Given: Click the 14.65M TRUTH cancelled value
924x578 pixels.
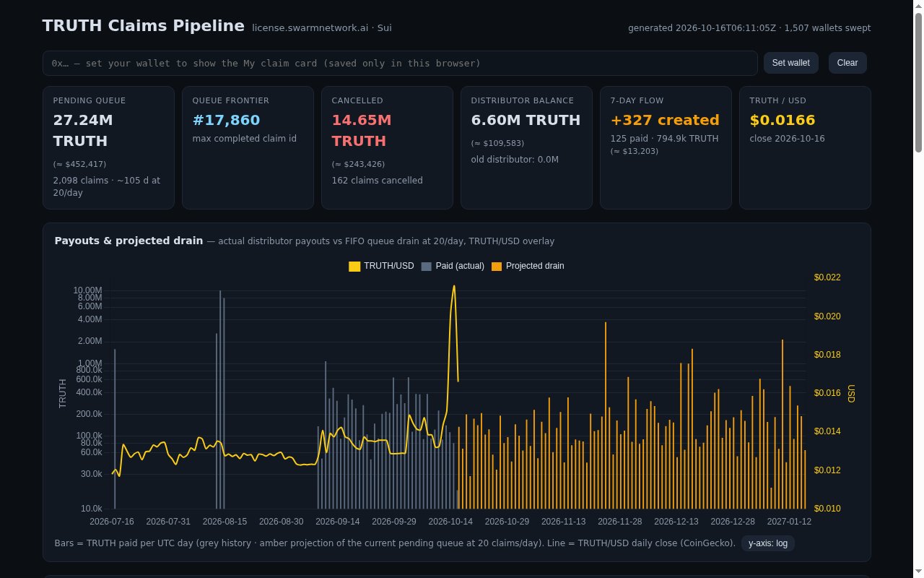Looking at the screenshot, I should pyautogui.click(x=362, y=130).
